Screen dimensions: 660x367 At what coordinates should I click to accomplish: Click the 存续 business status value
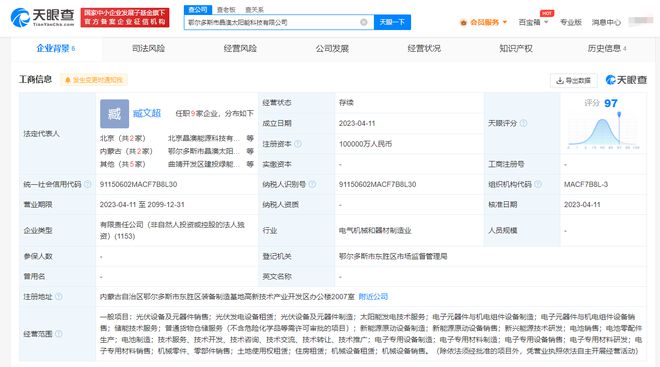pos(346,103)
